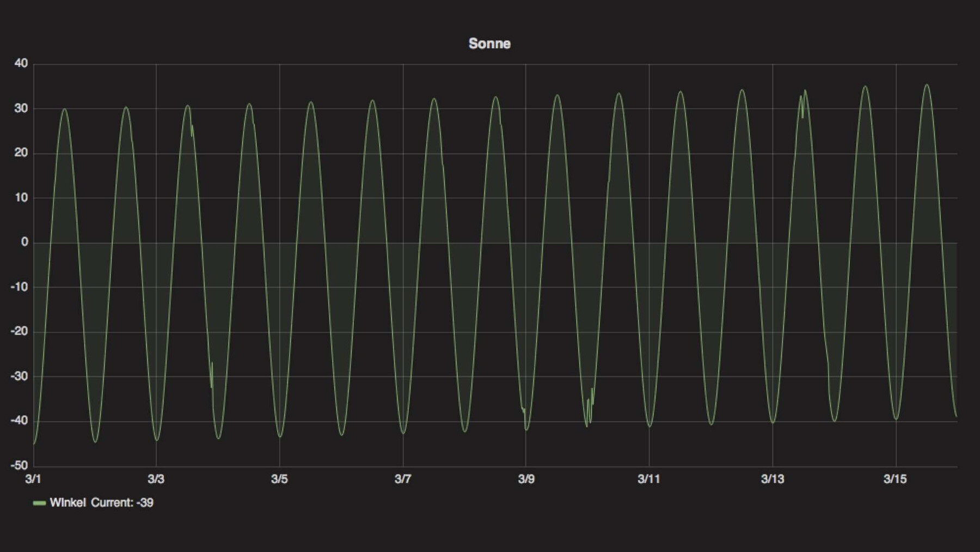Select the 3/9 x-axis date label
The image size is (980, 552).
526,479
